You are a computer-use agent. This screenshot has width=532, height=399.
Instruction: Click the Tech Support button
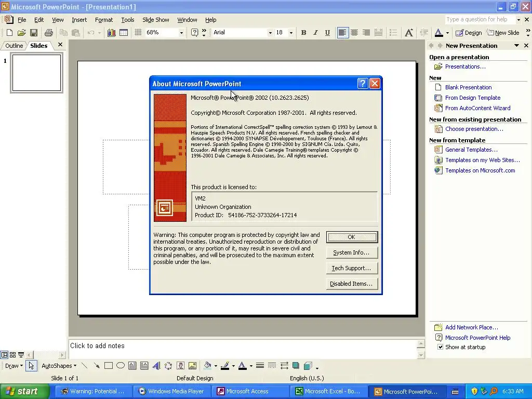click(352, 268)
